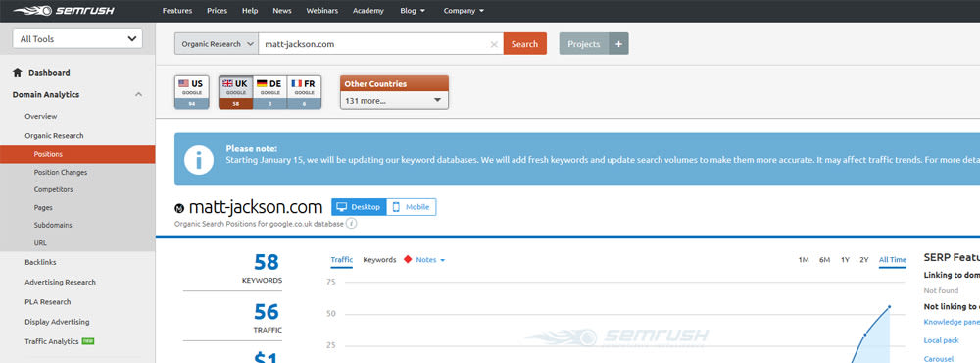The image size is (980, 363).
Task: Switch to Desktop view
Action: (359, 207)
